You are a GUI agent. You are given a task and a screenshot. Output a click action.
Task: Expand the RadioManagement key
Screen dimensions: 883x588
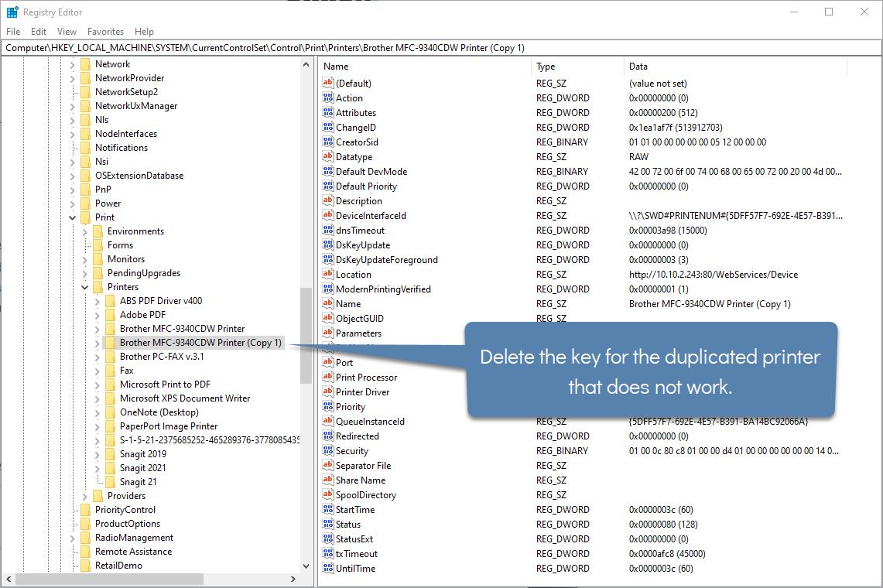(73, 538)
